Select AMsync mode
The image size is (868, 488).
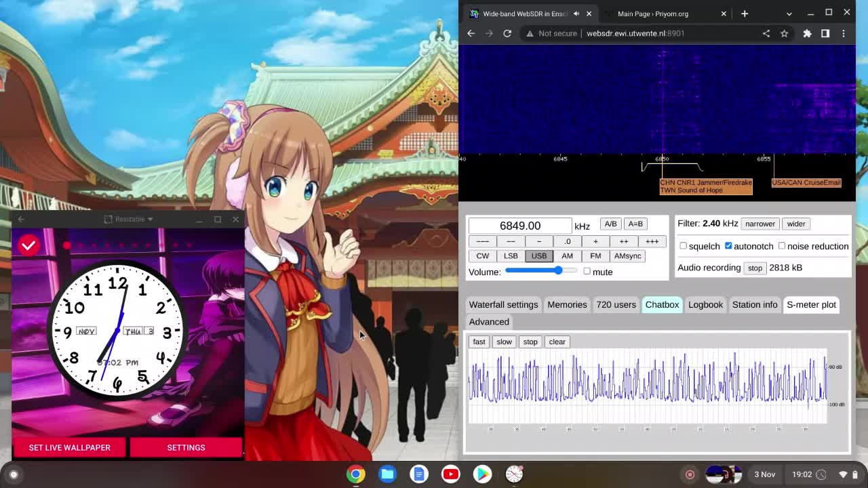pyautogui.click(x=627, y=256)
